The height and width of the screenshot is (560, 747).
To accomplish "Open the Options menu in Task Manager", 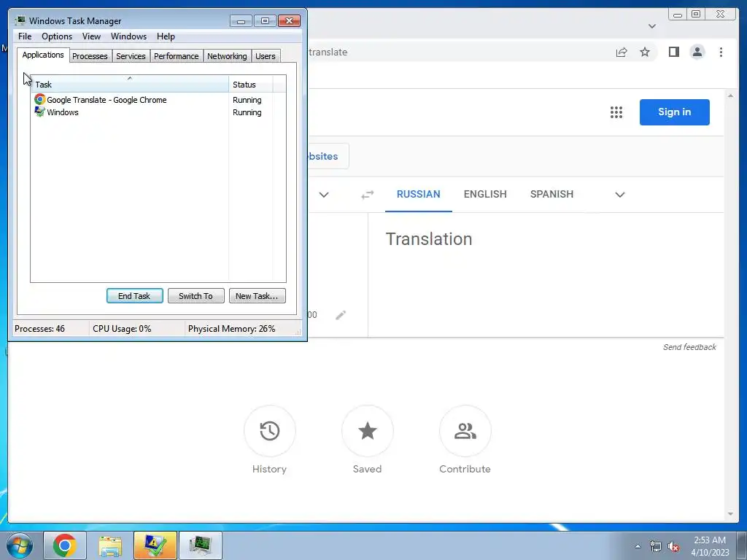I will tap(57, 36).
